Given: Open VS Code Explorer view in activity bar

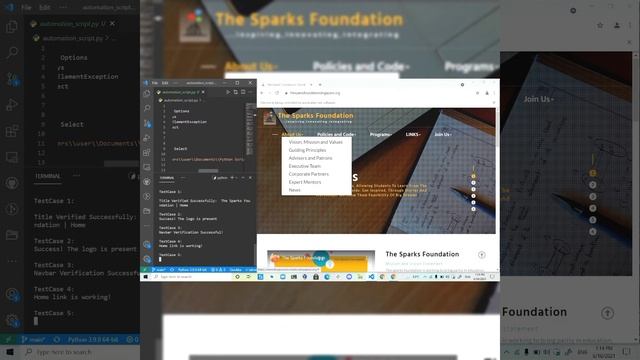Looking at the screenshot, I should (x=147, y=93).
